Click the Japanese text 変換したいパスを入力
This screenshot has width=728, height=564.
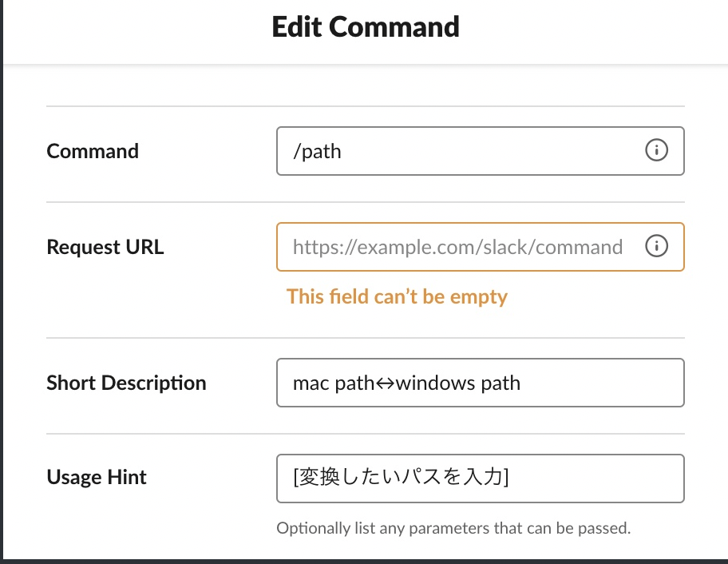tap(400, 477)
